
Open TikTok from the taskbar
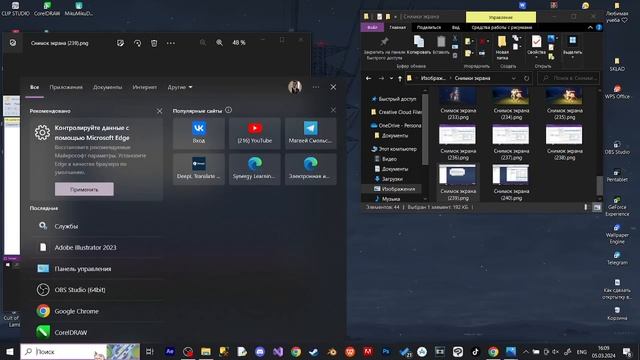coord(475,351)
